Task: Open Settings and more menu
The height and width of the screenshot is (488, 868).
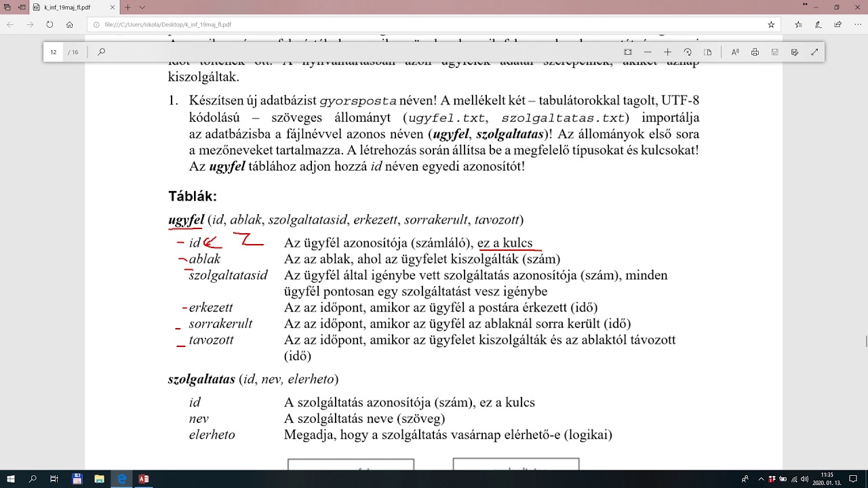Action: [856, 24]
